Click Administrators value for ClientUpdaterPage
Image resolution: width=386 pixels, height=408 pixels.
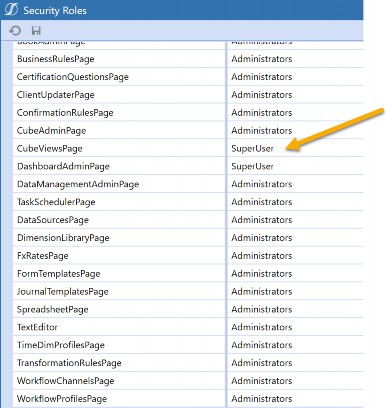click(x=262, y=95)
